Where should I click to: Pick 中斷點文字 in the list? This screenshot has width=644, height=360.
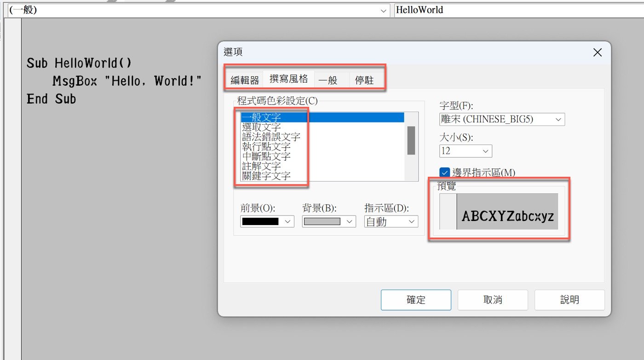pos(322,156)
